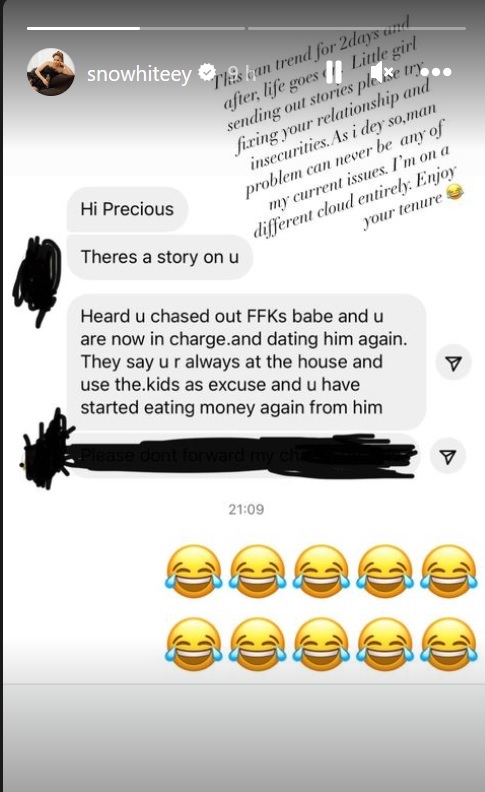This screenshot has height=792, width=485.
Task: Open the snowhiteey username link
Action: [139, 74]
